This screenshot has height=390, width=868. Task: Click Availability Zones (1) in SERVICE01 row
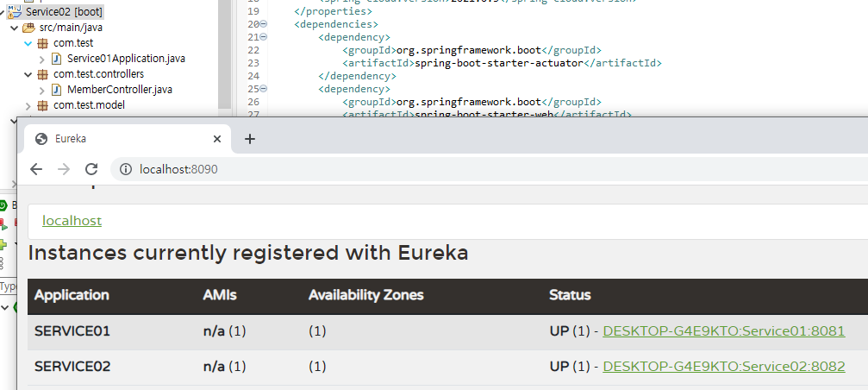(x=317, y=331)
